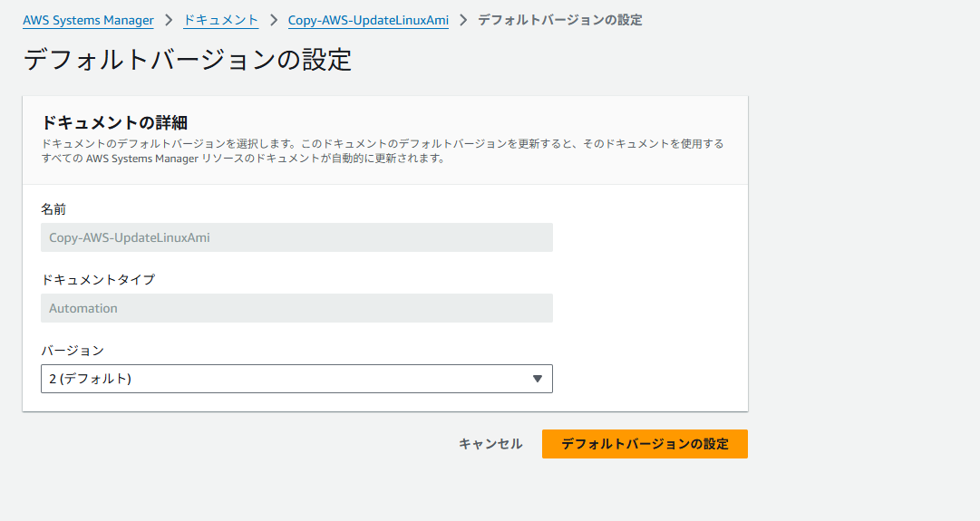The image size is (980, 521).
Task: Click the バージョン dropdown arrow icon
Action: 537,379
